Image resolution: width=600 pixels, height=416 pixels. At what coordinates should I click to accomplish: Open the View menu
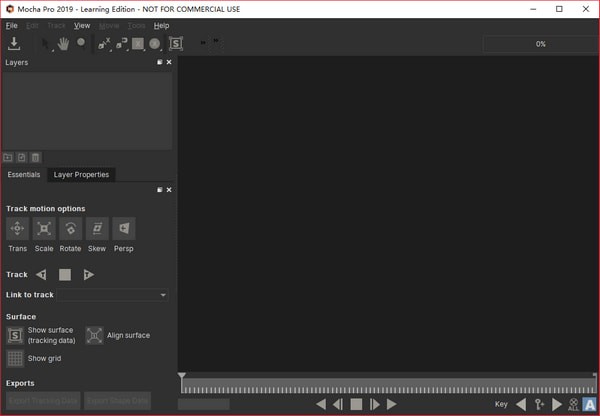(x=82, y=26)
